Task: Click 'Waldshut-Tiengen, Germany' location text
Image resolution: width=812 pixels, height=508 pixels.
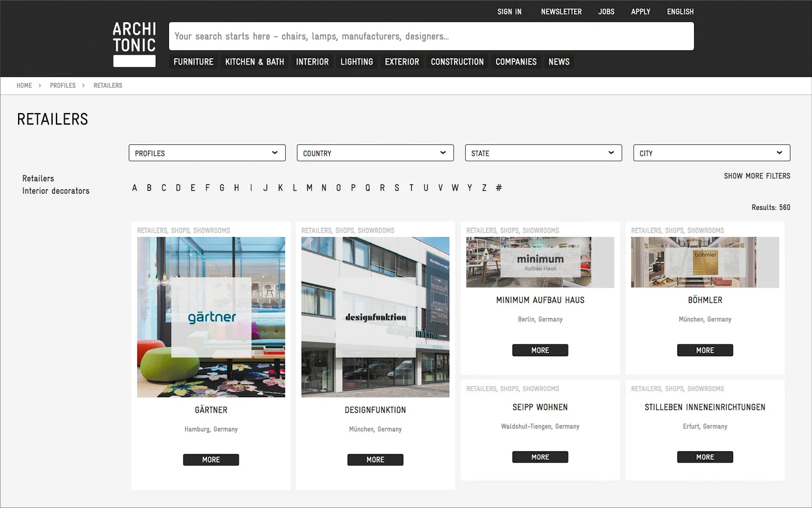Action: tap(540, 426)
